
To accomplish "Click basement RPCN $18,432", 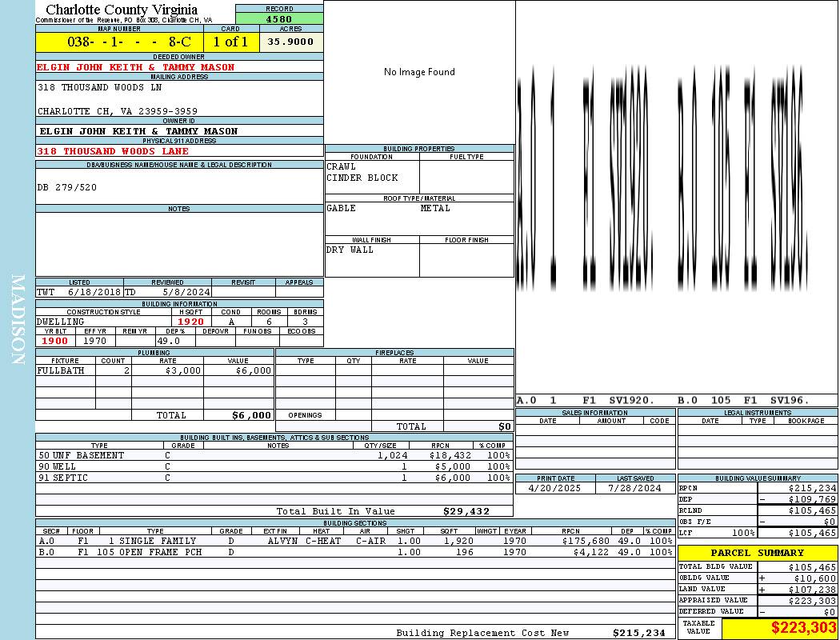I will [450, 456].
